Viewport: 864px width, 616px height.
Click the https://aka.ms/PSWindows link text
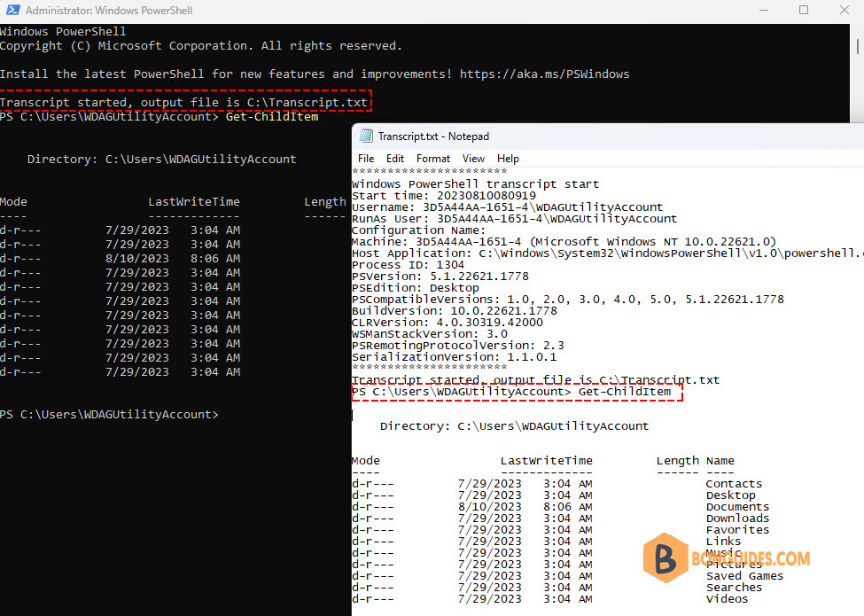544,74
